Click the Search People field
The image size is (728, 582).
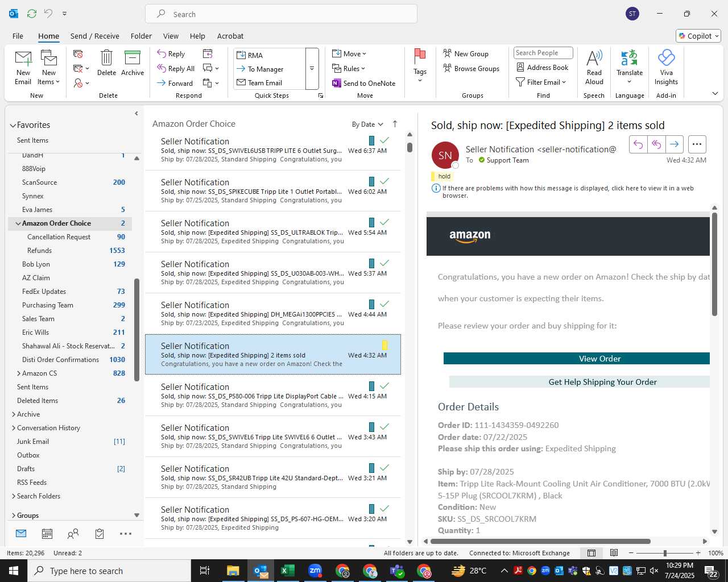point(543,53)
